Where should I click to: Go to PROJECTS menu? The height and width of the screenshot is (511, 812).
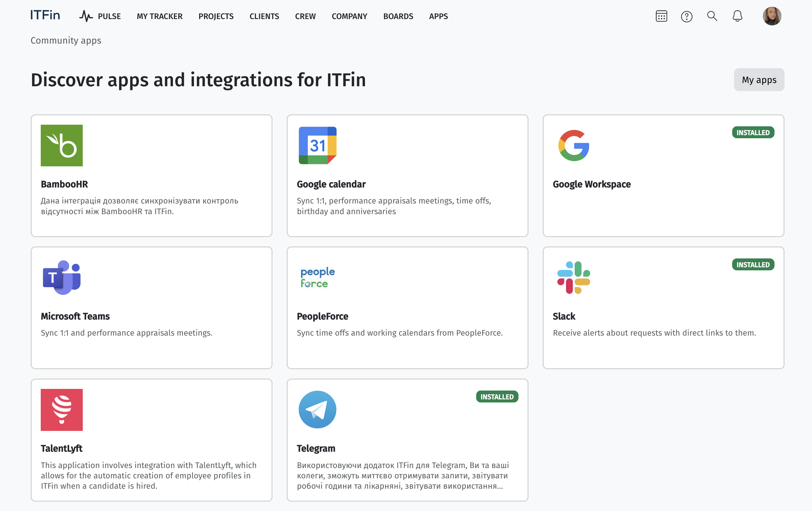(x=216, y=16)
